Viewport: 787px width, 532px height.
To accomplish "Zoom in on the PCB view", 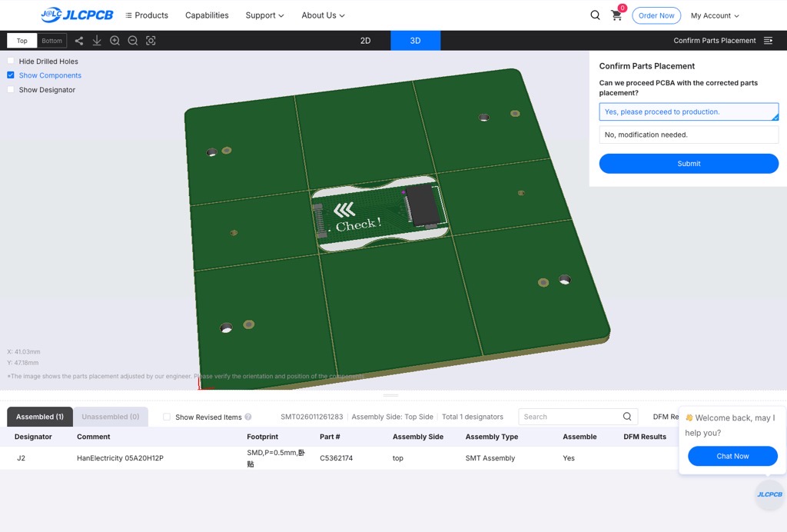I will pos(115,41).
